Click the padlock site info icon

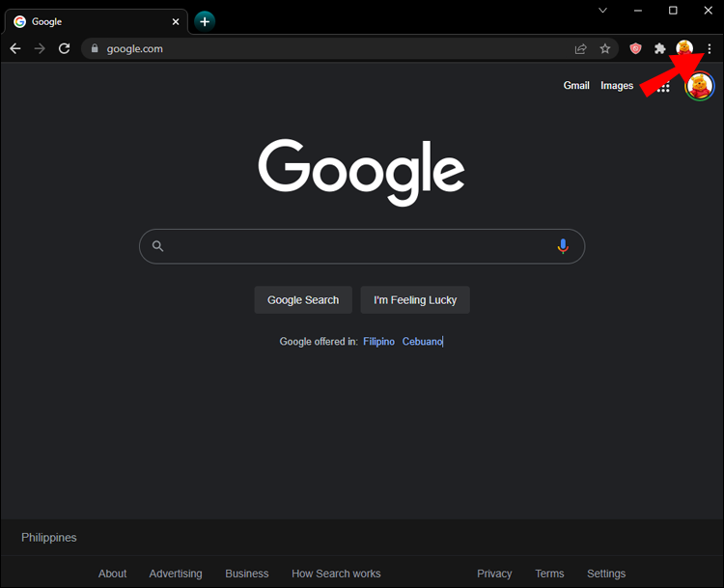95,48
